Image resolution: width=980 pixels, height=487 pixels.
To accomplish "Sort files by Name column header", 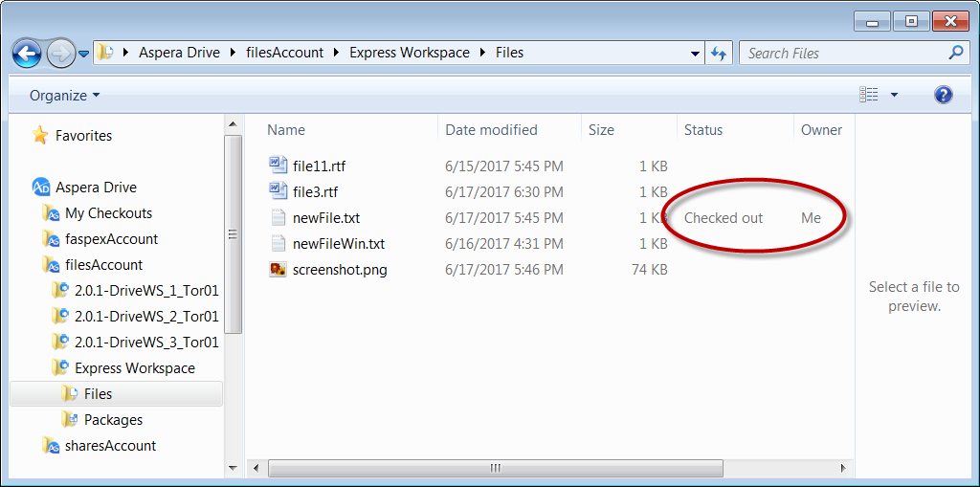I will click(x=286, y=130).
